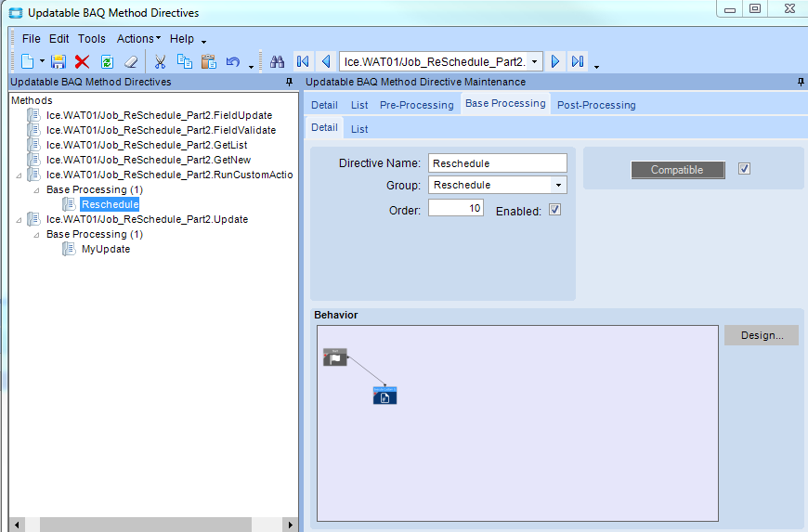
Task: Select the FieldValidate method tree item
Action: click(x=161, y=130)
